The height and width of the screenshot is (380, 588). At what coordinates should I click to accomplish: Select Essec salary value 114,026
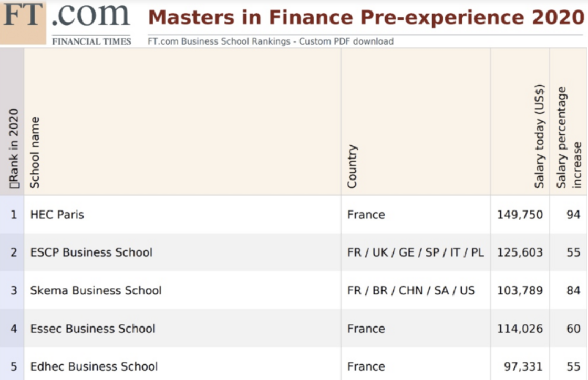tap(520, 329)
